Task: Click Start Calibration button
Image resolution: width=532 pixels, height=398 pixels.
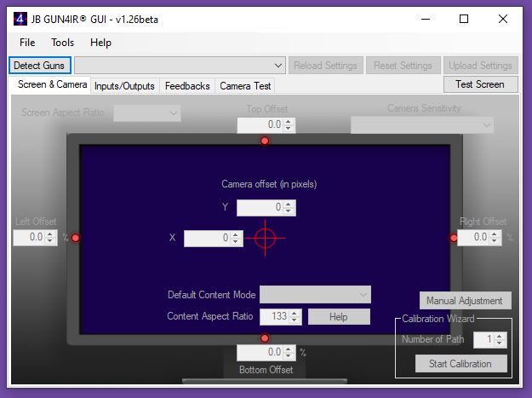Action: click(x=461, y=364)
